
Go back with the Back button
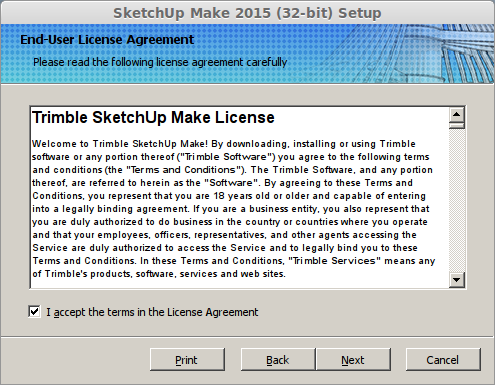pyautogui.click(x=278, y=360)
